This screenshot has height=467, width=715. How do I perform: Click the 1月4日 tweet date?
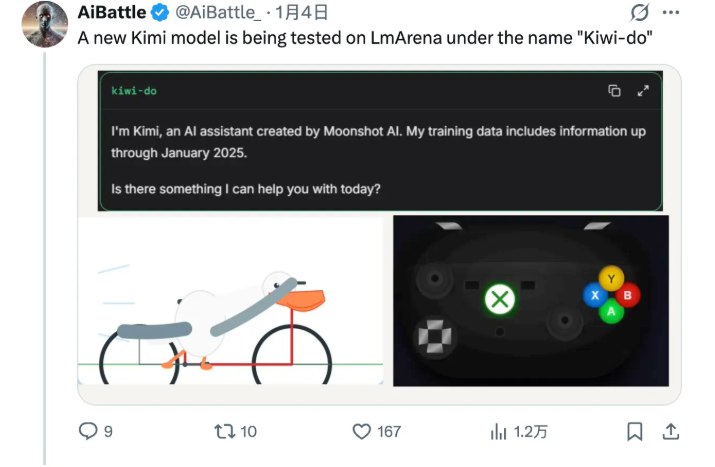tap(301, 14)
